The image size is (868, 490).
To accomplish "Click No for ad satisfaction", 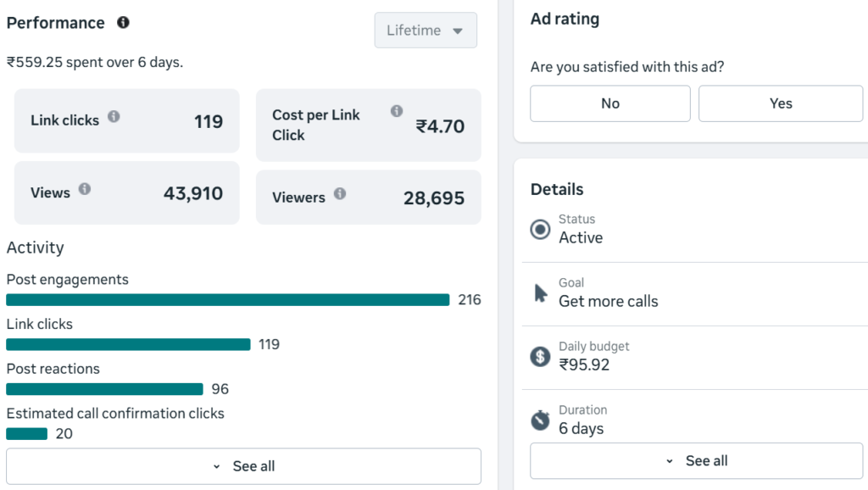I will click(610, 103).
